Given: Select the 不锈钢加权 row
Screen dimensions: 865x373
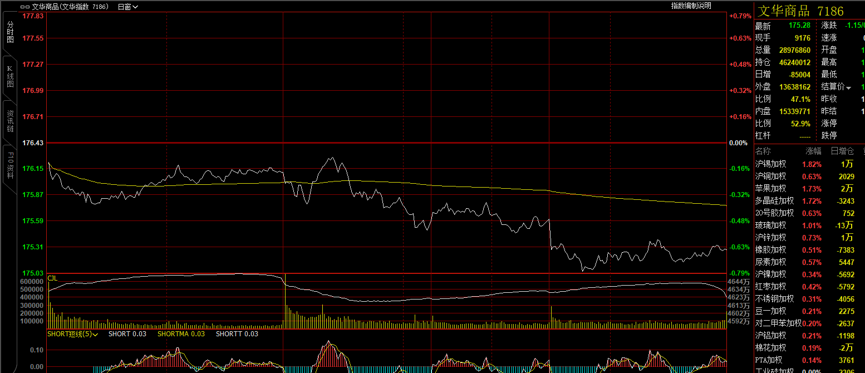Looking at the screenshot, I should [x=809, y=299].
